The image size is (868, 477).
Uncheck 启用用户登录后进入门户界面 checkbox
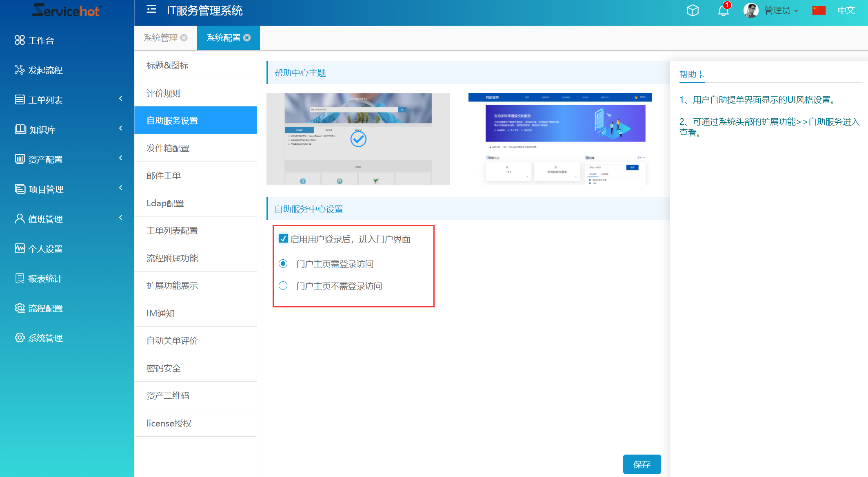tap(283, 239)
